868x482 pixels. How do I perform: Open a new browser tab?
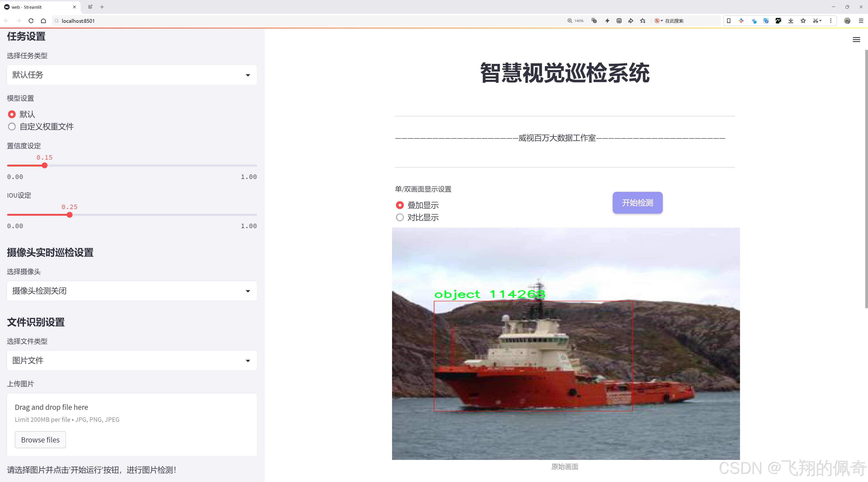pyautogui.click(x=102, y=7)
